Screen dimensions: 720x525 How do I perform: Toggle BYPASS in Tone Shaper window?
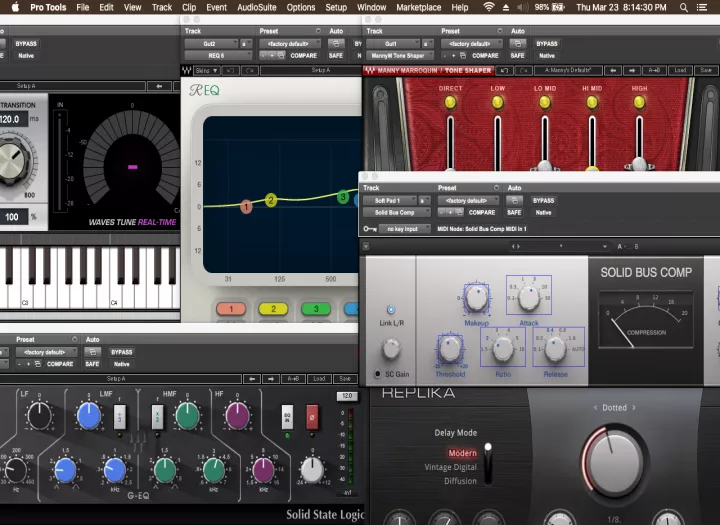coord(546,44)
